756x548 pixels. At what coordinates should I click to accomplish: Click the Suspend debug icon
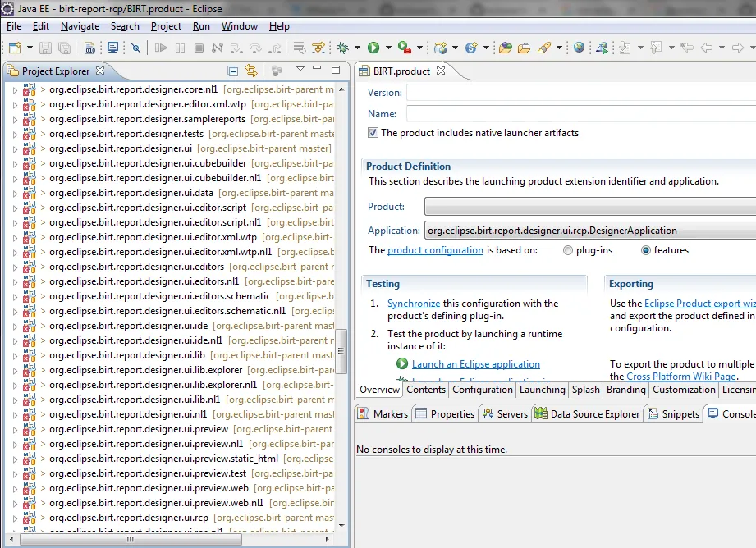pyautogui.click(x=181, y=48)
